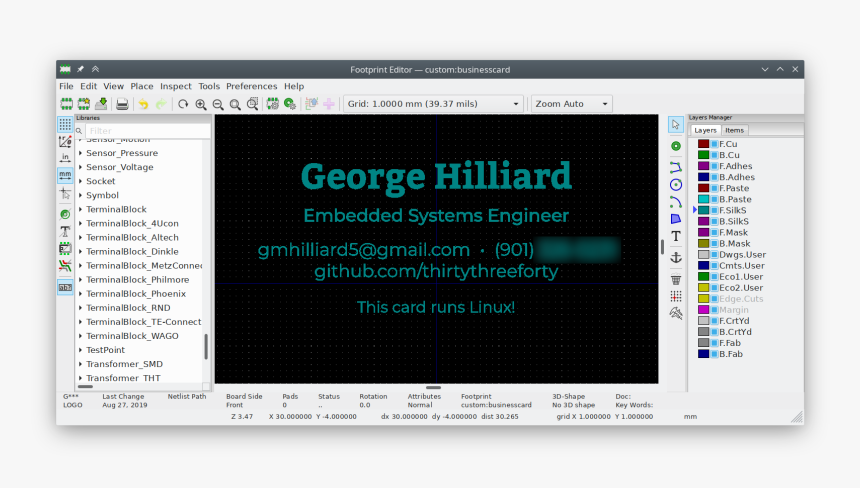Image resolution: width=860 pixels, height=488 pixels.
Task: Open footprint properties icon
Action: pyautogui.click(x=273, y=104)
